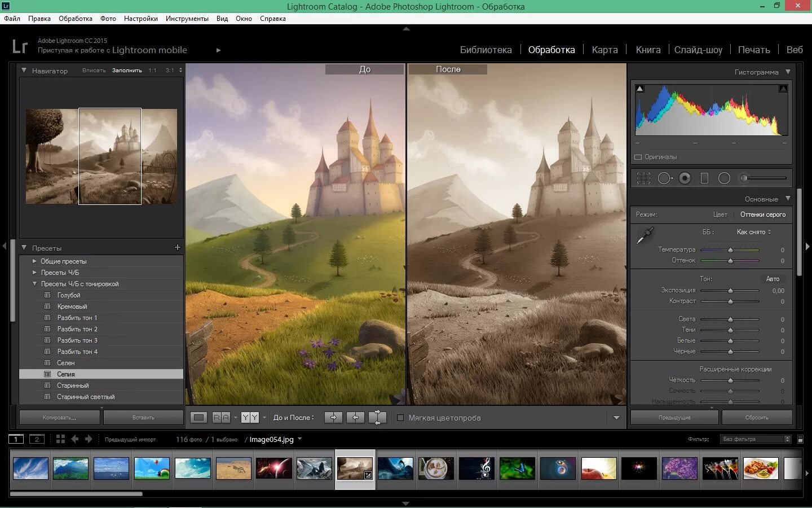Show main window display 1
812x508 pixels.
(x=16, y=439)
